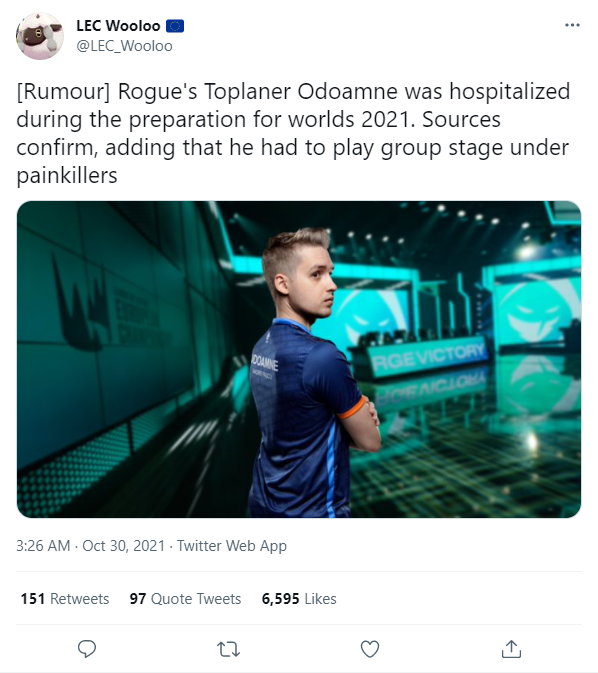Screen dimensions: 598x673
Task: Click the Oct 30, 2021 date link
Action: [124, 546]
